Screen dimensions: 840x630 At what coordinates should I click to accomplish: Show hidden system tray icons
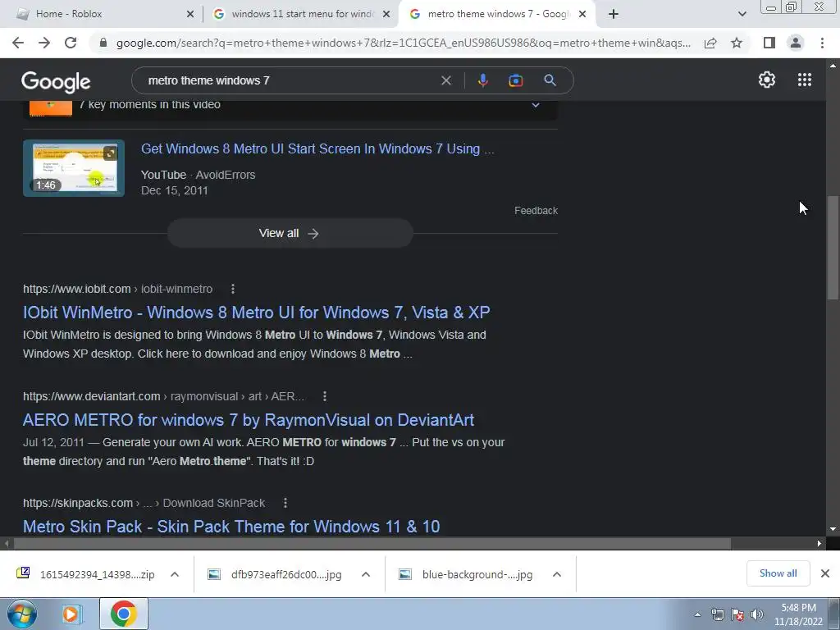pos(697,615)
